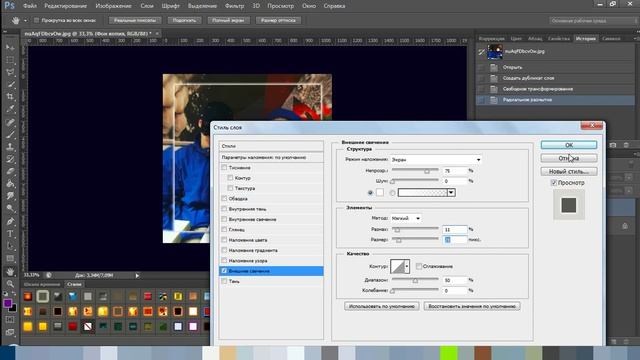This screenshot has height=360, width=640.
Task: Select the Zoom tool
Action: 10,284
